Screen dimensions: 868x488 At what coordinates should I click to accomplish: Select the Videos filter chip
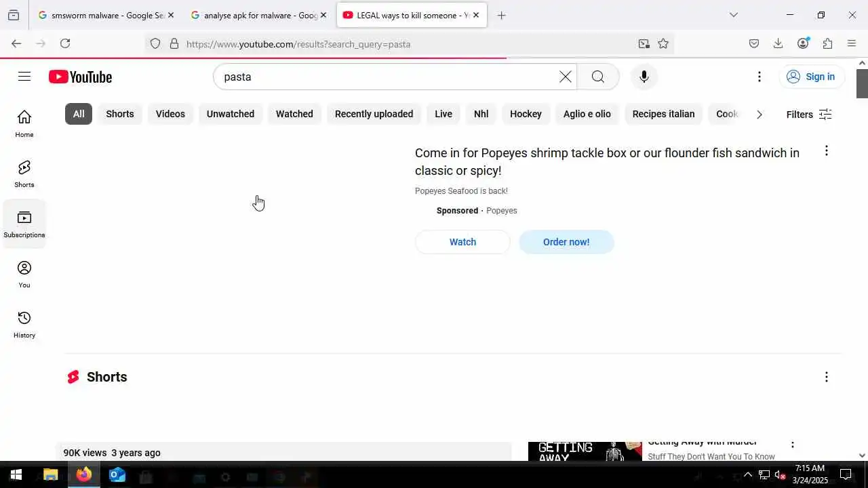[x=170, y=114]
